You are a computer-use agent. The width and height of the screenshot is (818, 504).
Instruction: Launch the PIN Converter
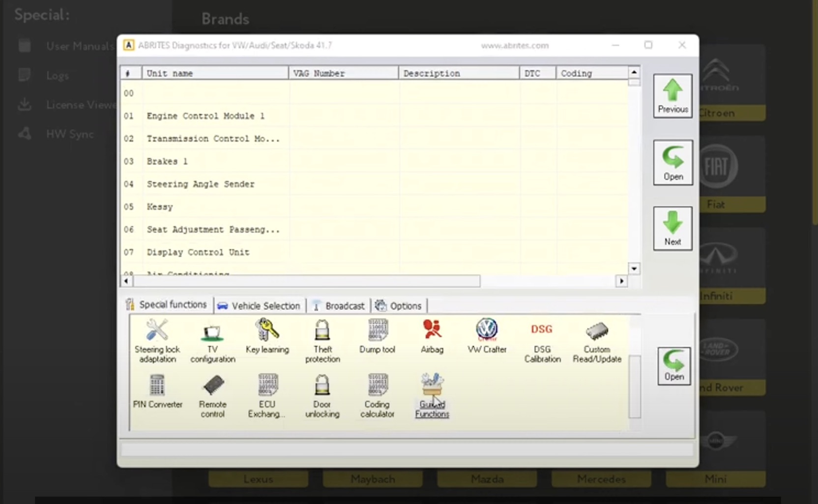click(x=157, y=392)
